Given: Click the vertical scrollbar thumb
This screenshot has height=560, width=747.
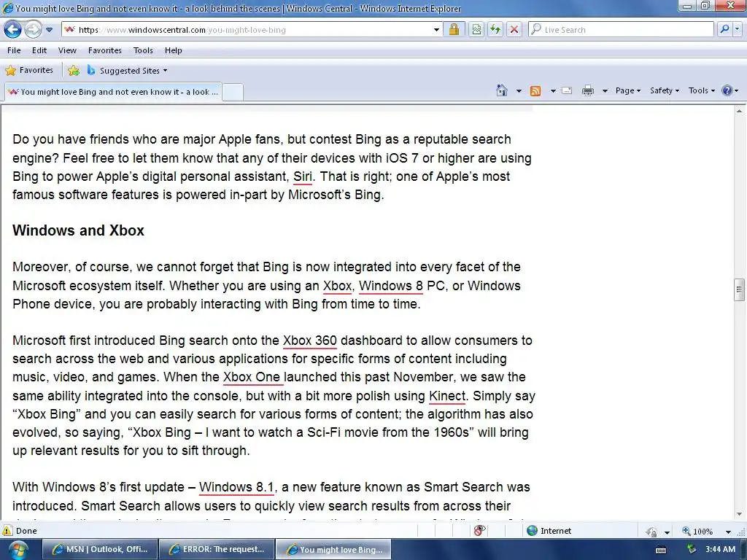Looking at the screenshot, I should click(739, 289).
